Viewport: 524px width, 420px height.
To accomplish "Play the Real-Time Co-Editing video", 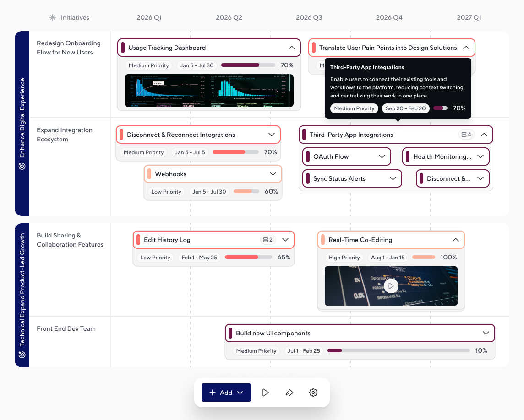I will tap(391, 286).
